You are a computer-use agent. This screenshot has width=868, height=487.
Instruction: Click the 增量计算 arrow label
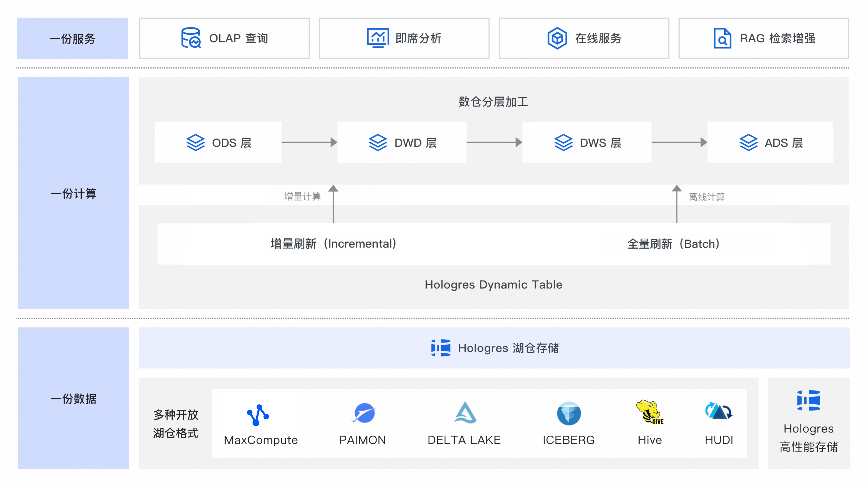click(x=302, y=196)
